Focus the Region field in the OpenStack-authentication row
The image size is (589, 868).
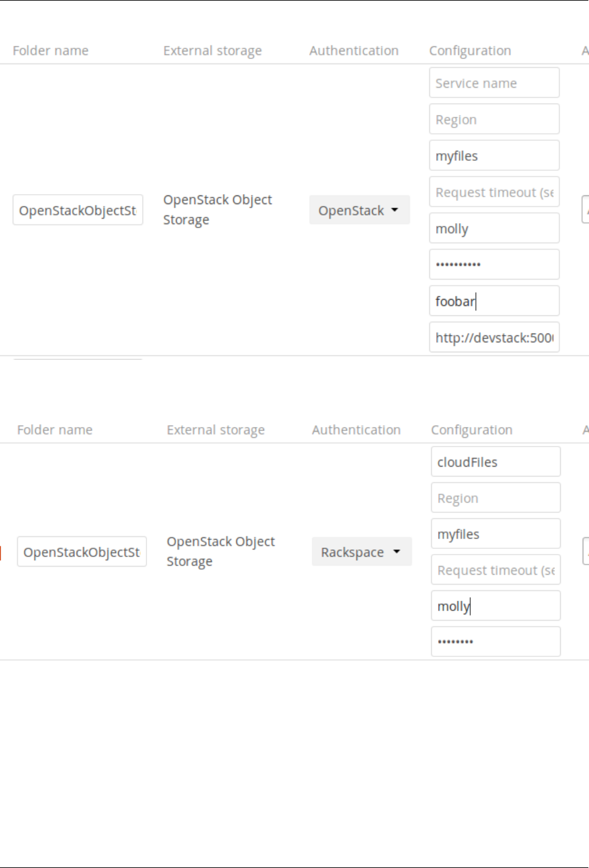click(x=494, y=119)
